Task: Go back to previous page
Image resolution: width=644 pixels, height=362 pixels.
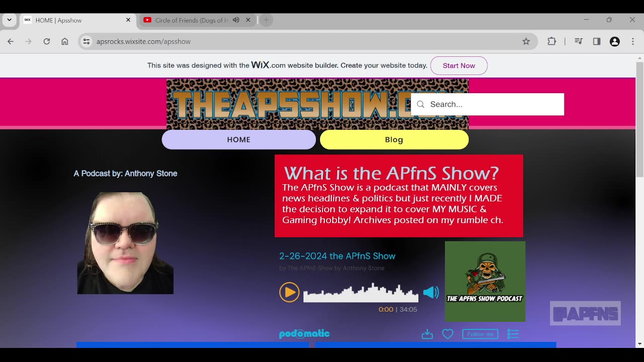Action: tap(11, 41)
